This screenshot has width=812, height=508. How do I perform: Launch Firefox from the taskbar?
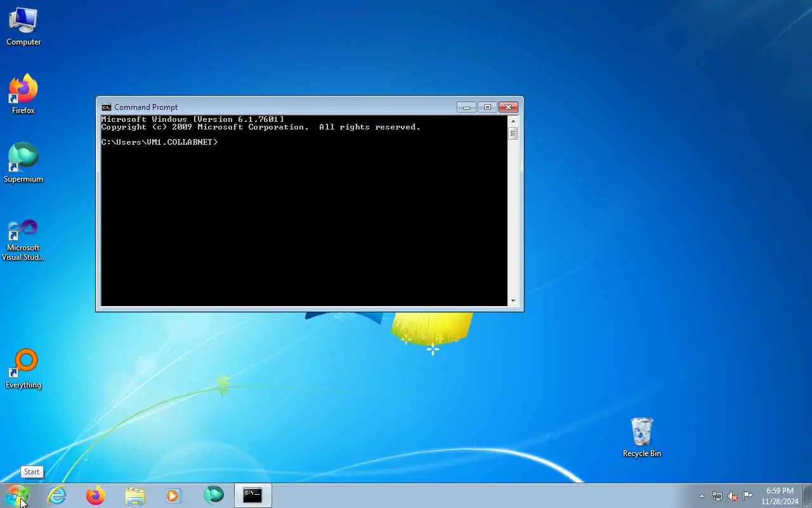[x=96, y=495]
